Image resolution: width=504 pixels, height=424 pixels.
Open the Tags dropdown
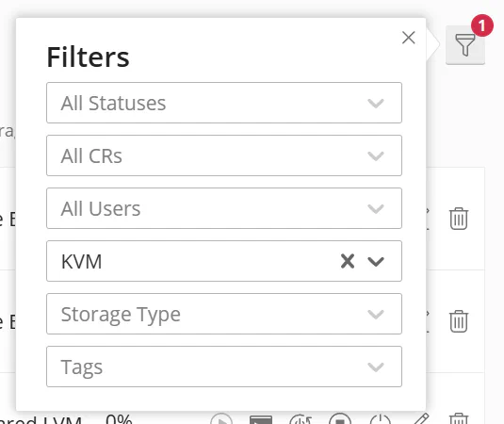pos(224,367)
